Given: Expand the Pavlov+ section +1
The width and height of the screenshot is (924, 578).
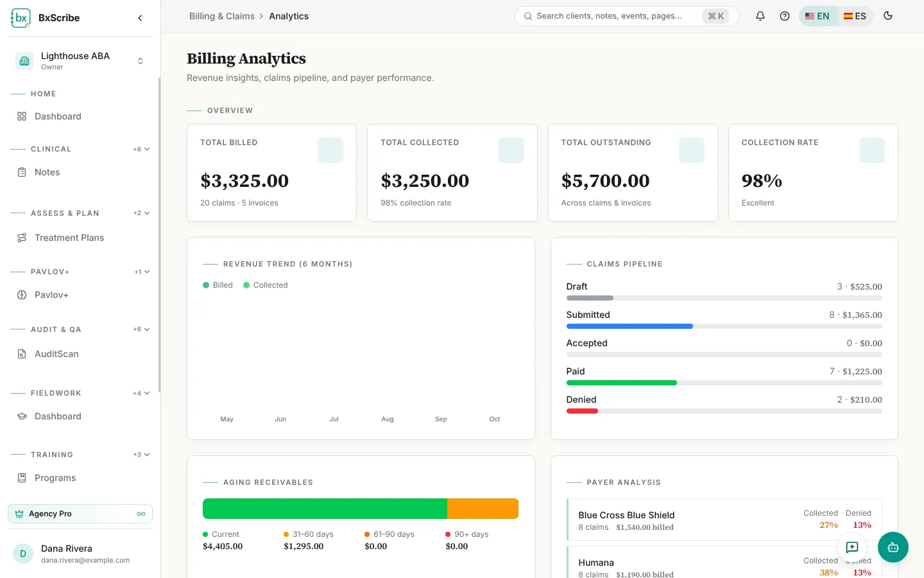Looking at the screenshot, I should tap(142, 272).
